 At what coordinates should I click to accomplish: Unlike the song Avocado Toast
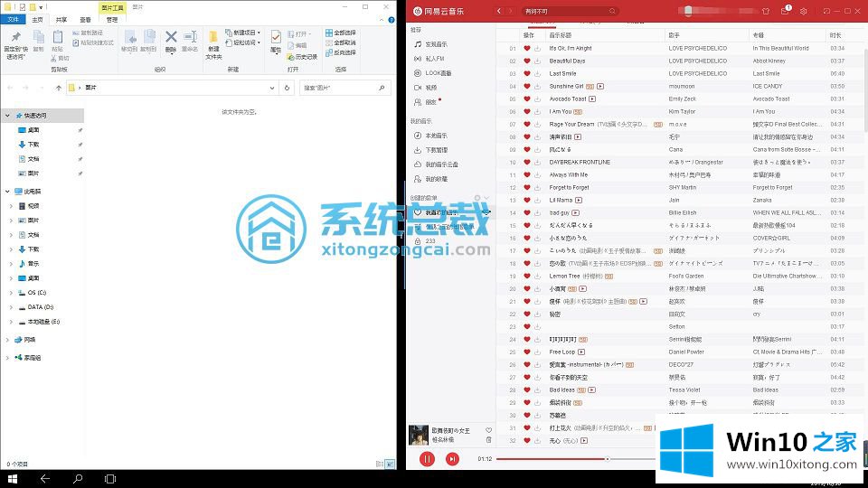point(527,99)
